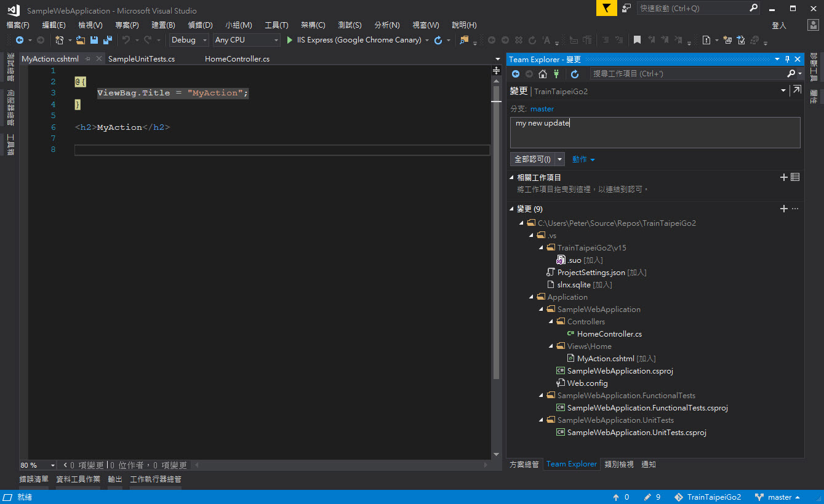Click the pop-out arrow icon beside 變更 header
This screenshot has height=504, width=824.
coord(797,90)
